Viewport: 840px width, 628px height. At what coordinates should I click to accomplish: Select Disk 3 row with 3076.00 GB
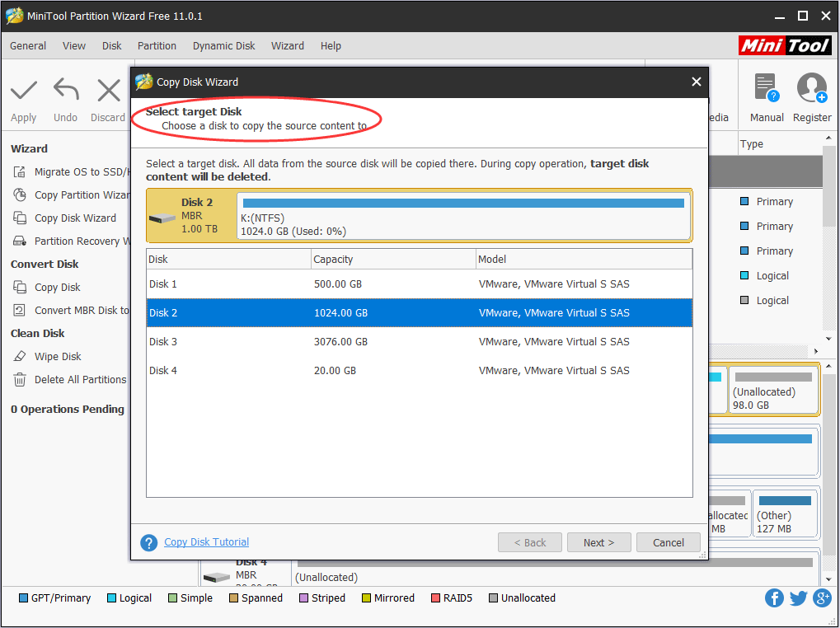coord(420,341)
